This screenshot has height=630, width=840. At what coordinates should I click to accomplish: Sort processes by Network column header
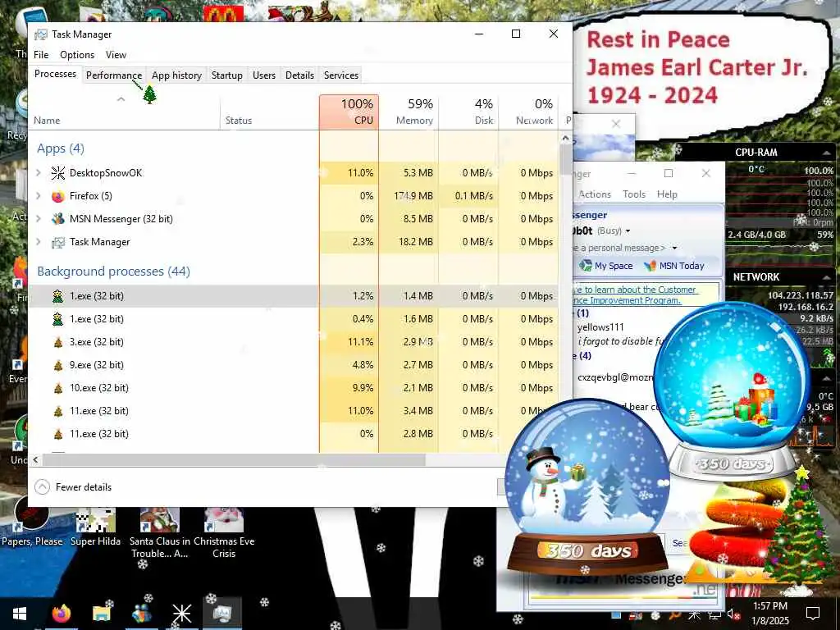pos(529,112)
